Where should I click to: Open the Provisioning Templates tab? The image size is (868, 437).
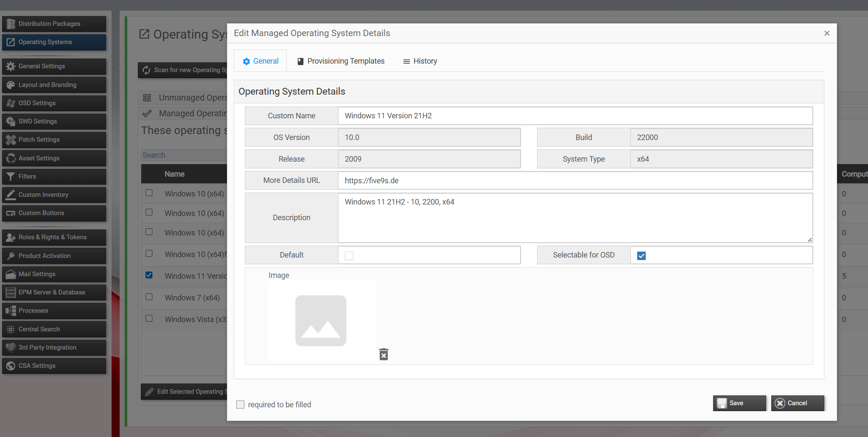[341, 61]
